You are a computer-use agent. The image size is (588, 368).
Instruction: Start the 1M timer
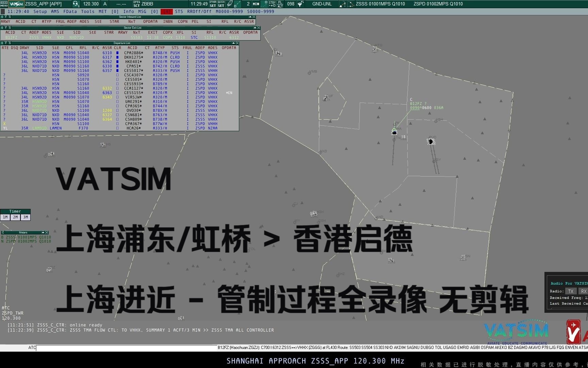pyautogui.click(x=5, y=217)
